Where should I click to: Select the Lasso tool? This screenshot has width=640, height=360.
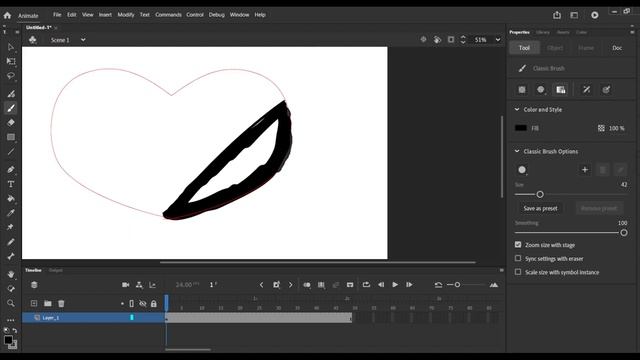coord(11,76)
